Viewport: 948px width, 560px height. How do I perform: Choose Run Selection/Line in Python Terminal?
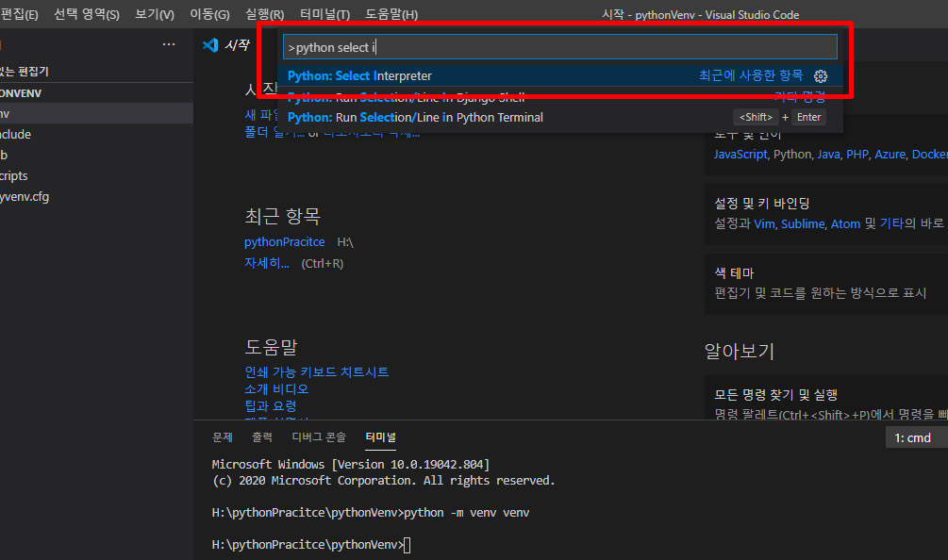[x=560, y=117]
